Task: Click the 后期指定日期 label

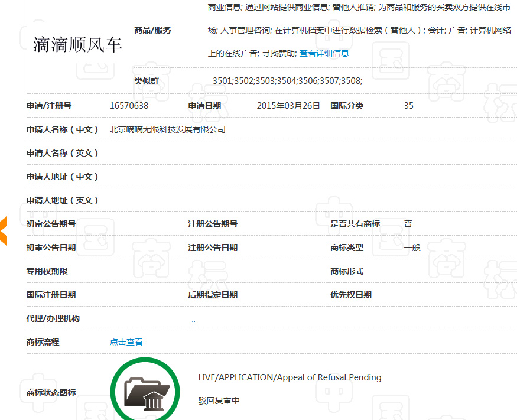Action: coord(213,295)
